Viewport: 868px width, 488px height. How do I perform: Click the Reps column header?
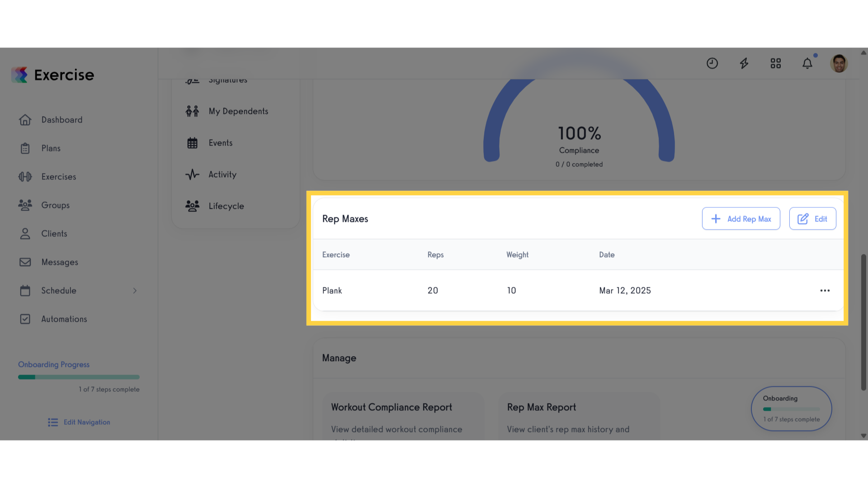tap(435, 255)
